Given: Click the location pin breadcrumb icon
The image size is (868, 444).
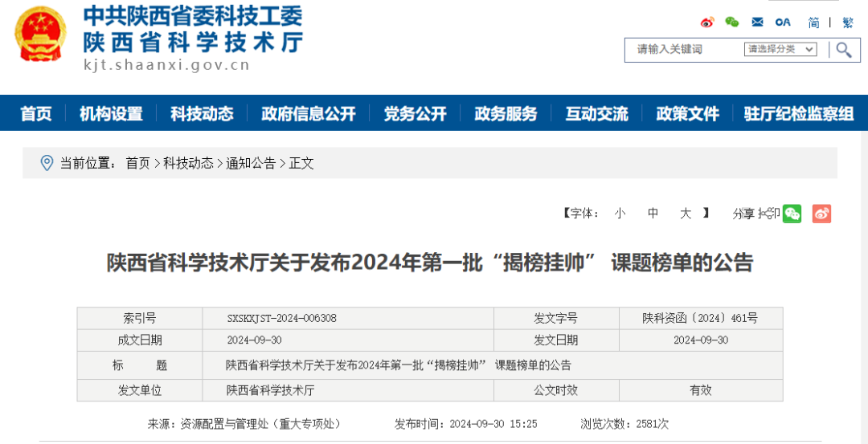Looking at the screenshot, I should tap(47, 163).
